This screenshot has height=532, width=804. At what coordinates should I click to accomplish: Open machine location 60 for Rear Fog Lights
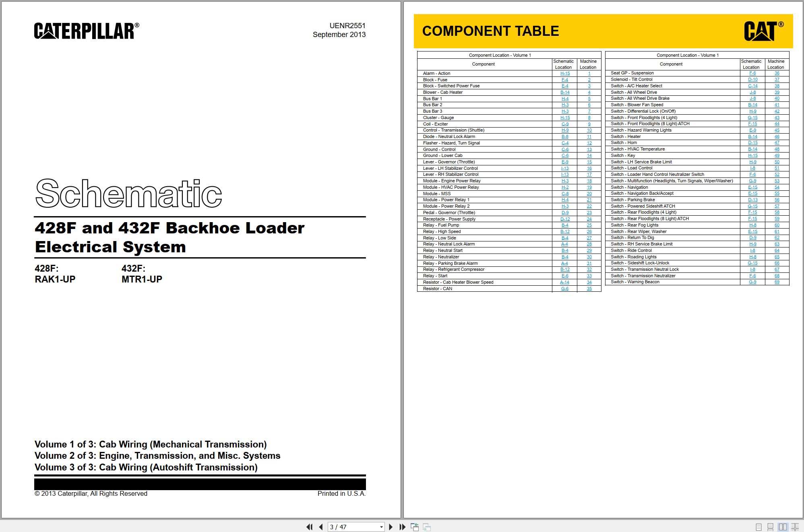777,225
